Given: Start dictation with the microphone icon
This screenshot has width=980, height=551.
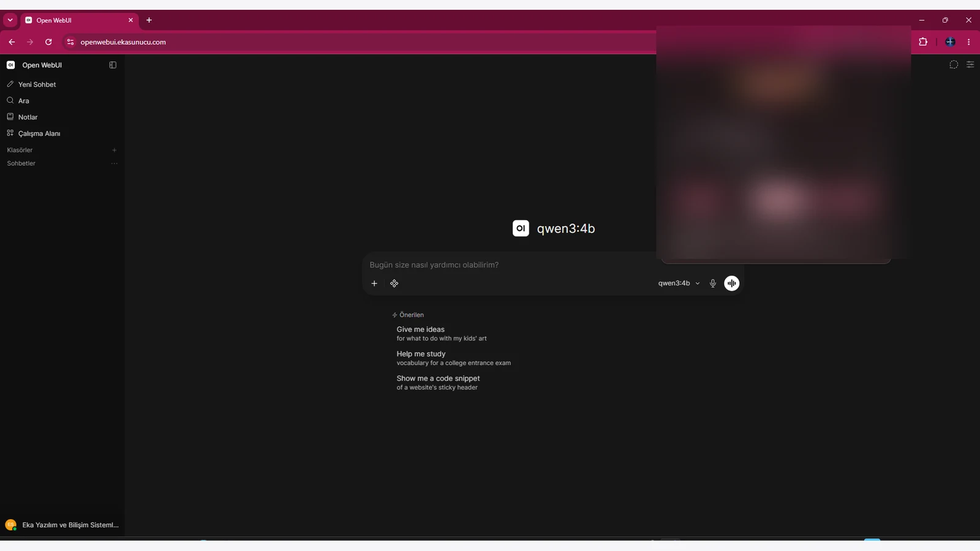Looking at the screenshot, I should coord(713,283).
